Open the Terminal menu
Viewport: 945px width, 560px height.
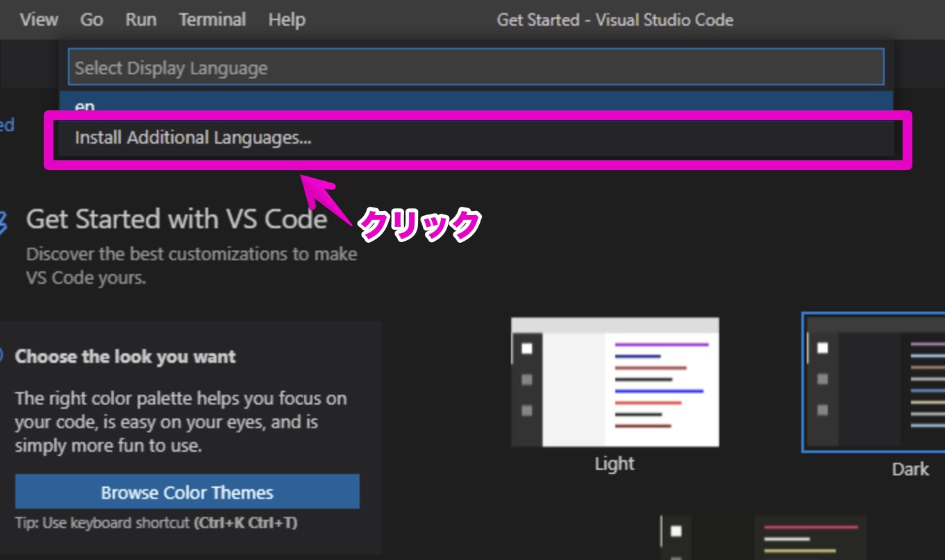click(212, 19)
